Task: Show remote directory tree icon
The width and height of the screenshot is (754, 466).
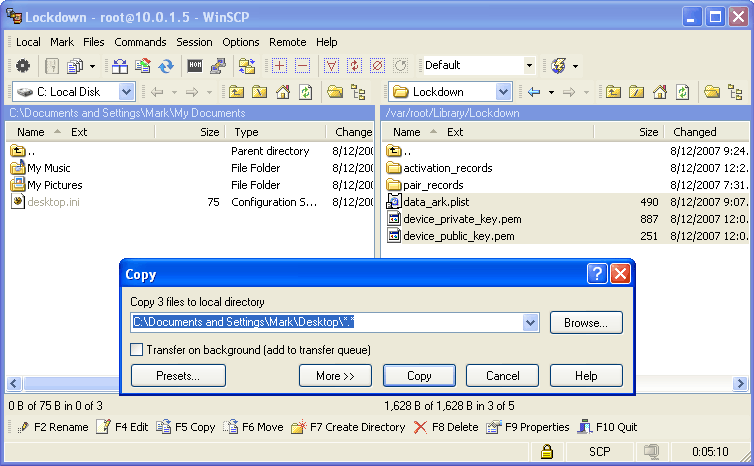Action: click(735, 91)
